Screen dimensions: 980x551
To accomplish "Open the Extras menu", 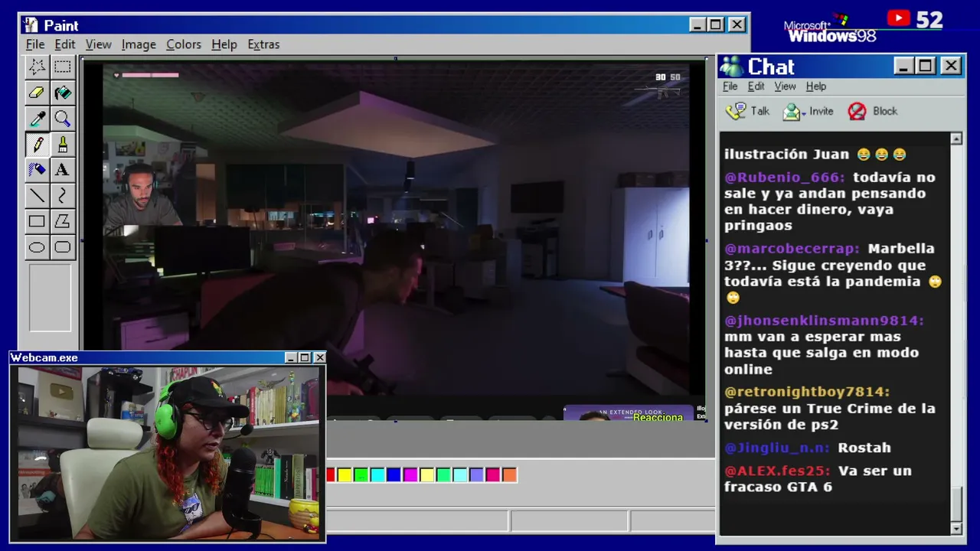I will [263, 44].
